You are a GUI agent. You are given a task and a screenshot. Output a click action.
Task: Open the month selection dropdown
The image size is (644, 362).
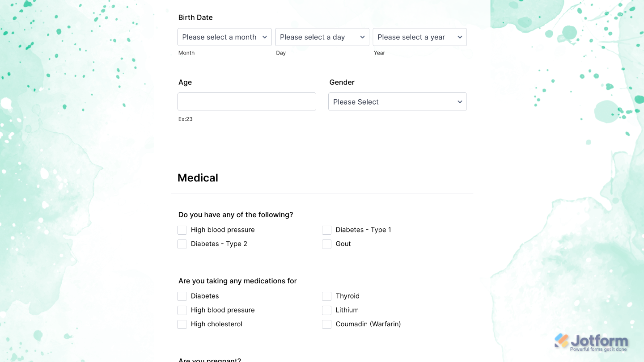[x=225, y=37]
